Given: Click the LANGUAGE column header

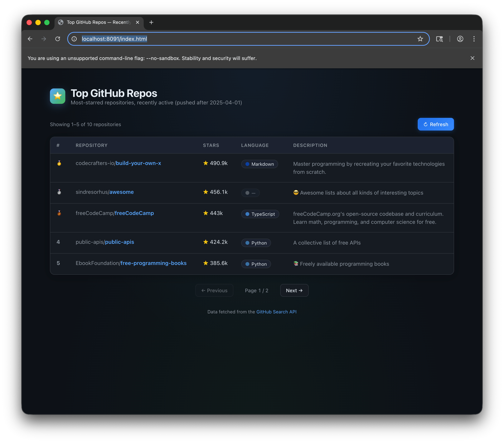Looking at the screenshot, I should click(x=255, y=145).
